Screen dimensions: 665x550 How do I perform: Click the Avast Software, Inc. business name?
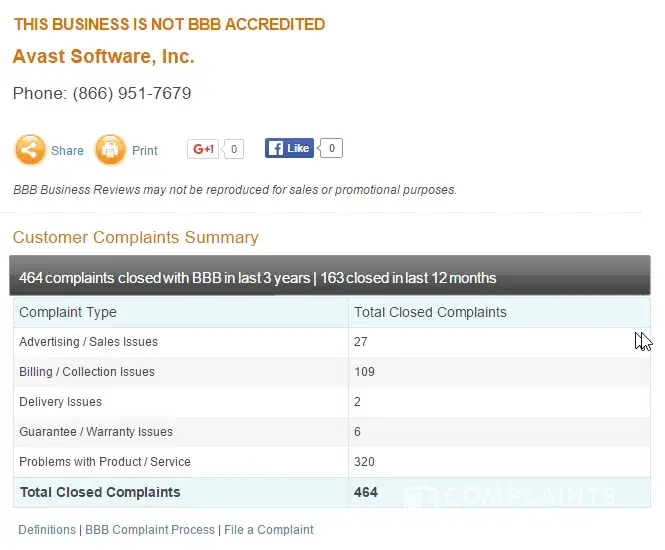coord(103,57)
